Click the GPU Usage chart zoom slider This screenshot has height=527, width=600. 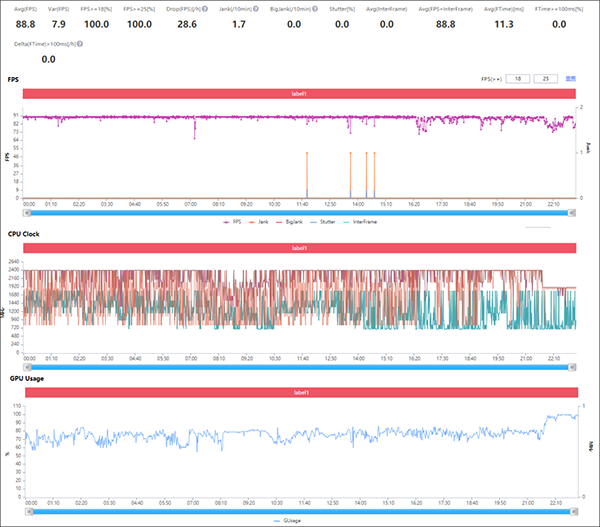click(x=298, y=510)
